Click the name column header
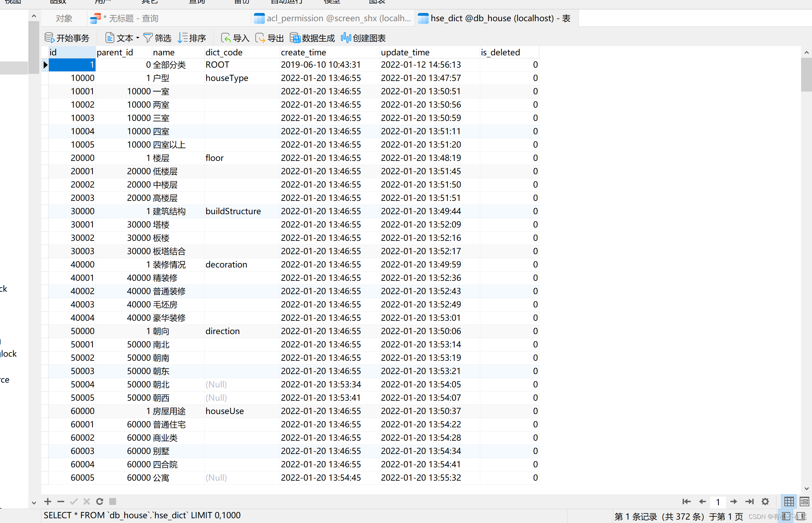The image size is (812, 523). point(178,52)
